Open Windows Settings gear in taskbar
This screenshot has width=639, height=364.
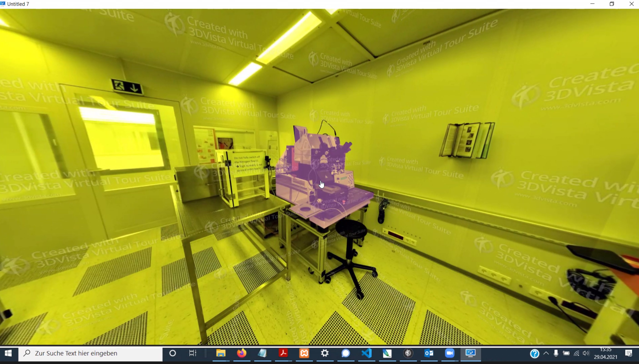(x=325, y=353)
